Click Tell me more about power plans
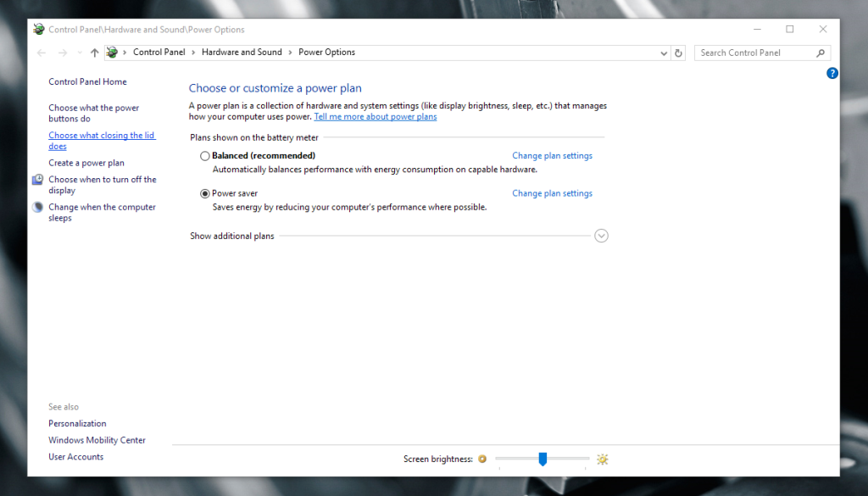This screenshot has height=496, width=868. [x=376, y=116]
